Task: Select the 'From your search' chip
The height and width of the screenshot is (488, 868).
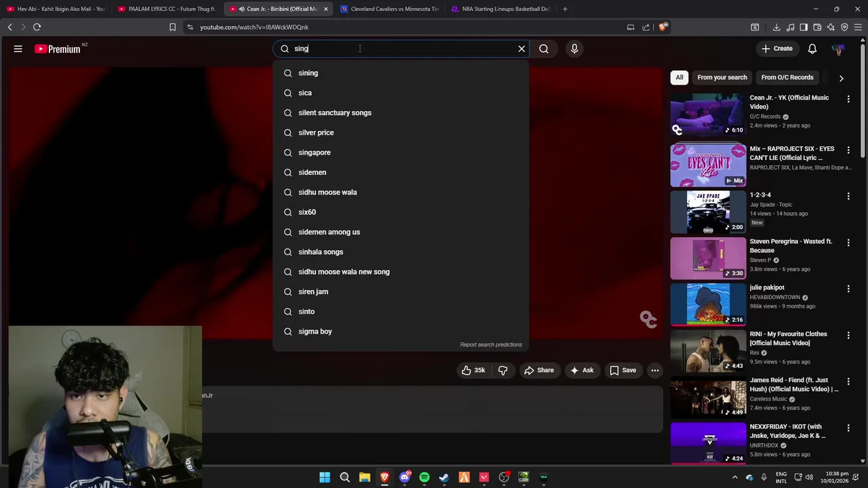Action: coord(722,77)
